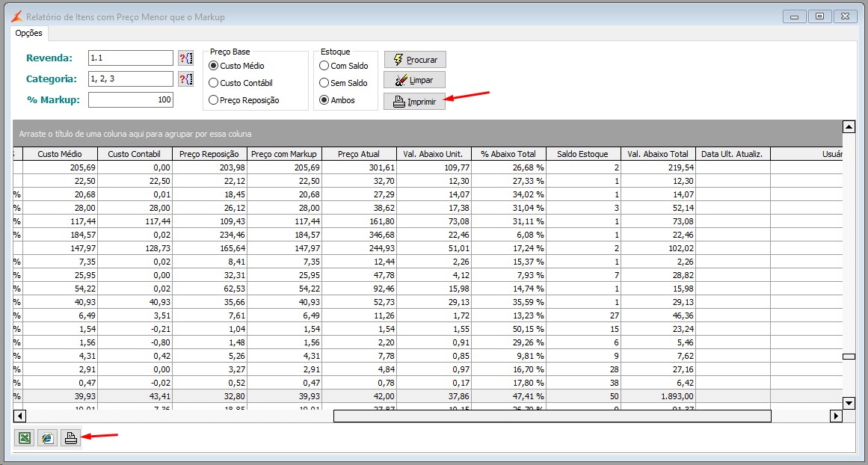Sort by Saldo Estoque column header
Viewport: 868px width, 465px height.
click(x=583, y=154)
